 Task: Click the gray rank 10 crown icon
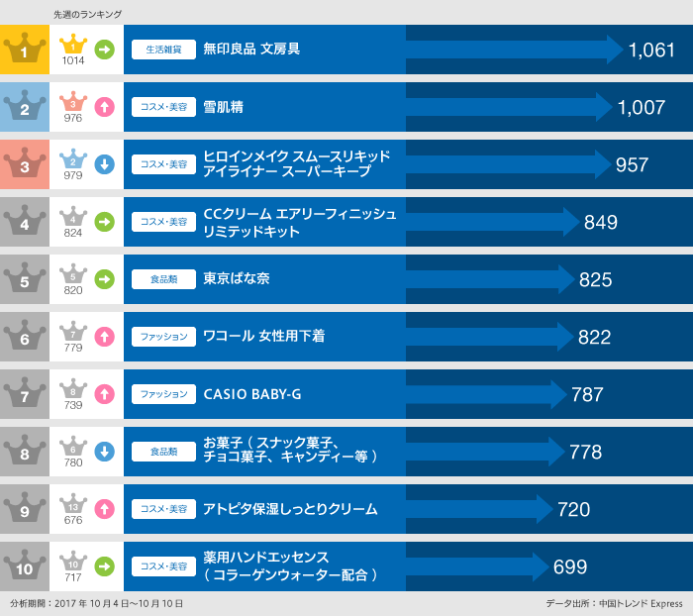(25, 566)
